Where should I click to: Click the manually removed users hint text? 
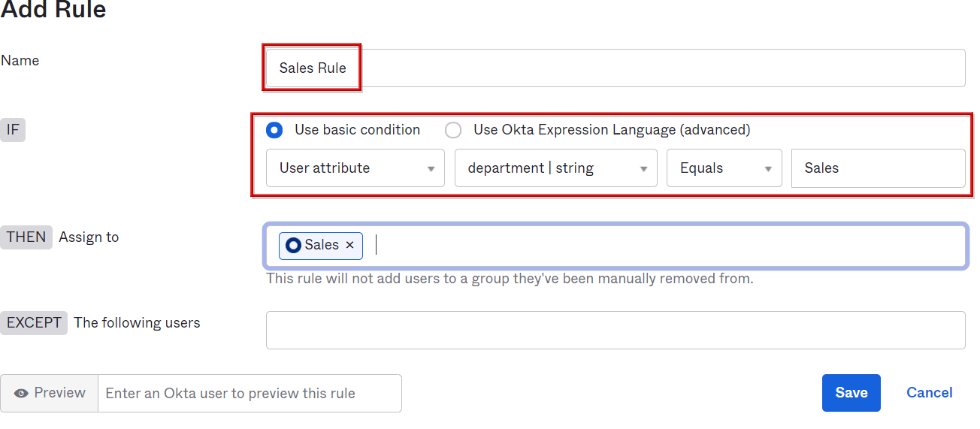coord(509,279)
